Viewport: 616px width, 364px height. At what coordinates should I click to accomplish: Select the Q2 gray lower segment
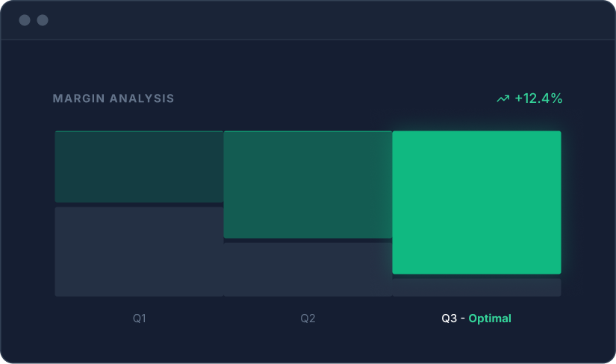(308, 269)
